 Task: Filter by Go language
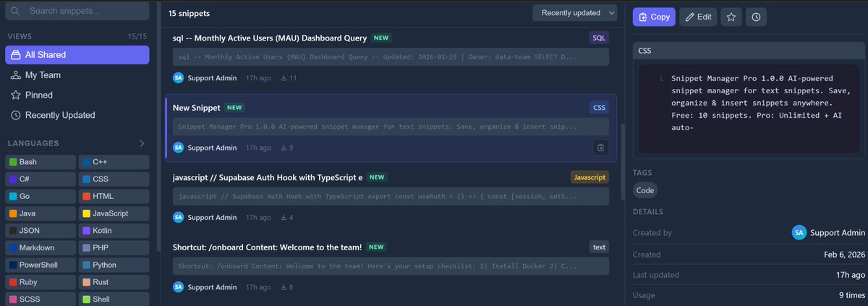41,197
